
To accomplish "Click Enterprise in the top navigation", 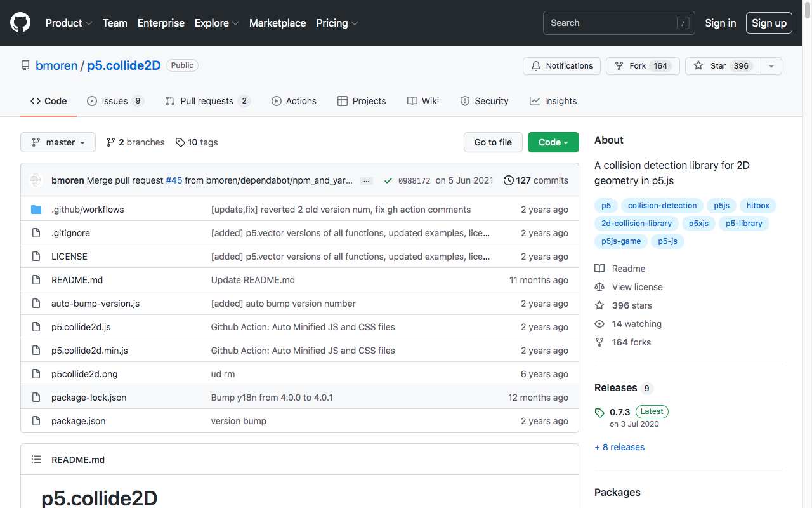I will point(161,23).
